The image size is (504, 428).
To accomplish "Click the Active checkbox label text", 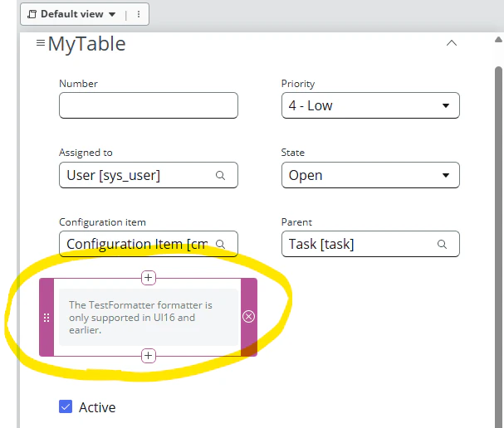I will [97, 407].
